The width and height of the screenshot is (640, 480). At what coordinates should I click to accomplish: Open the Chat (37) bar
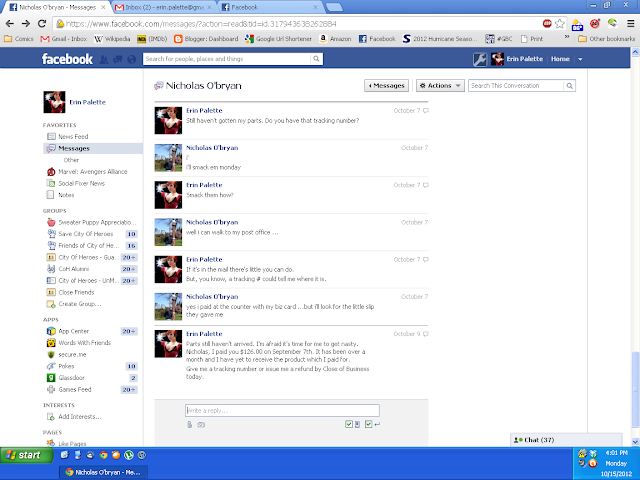566,440
